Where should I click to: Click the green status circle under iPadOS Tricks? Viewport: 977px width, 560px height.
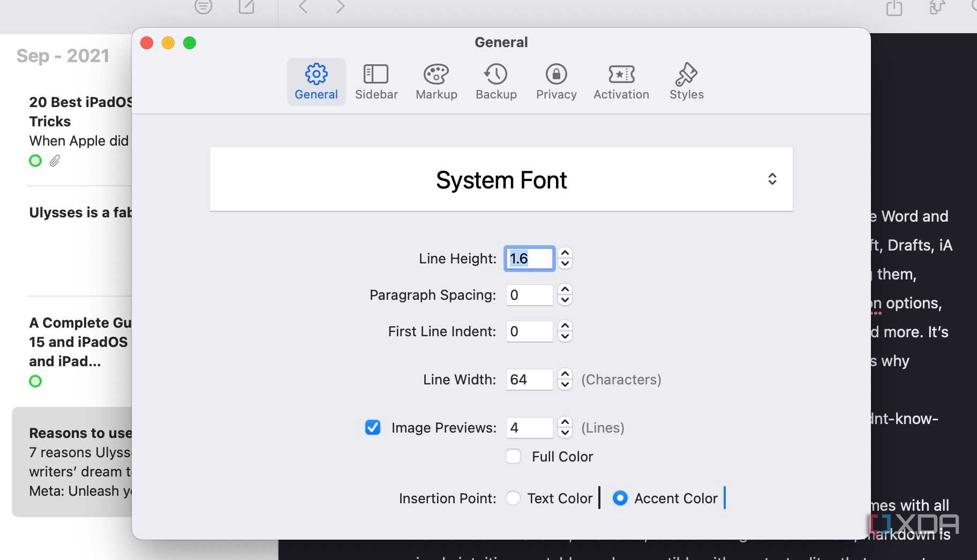(x=35, y=161)
